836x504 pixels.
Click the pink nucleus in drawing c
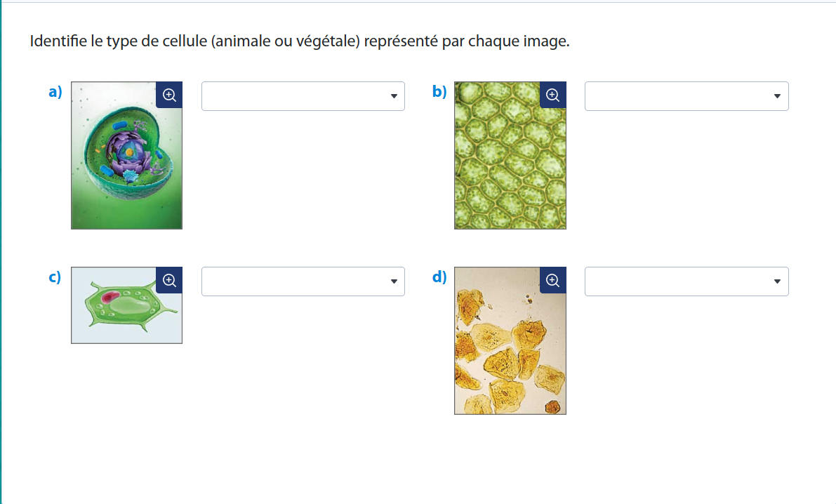111,298
